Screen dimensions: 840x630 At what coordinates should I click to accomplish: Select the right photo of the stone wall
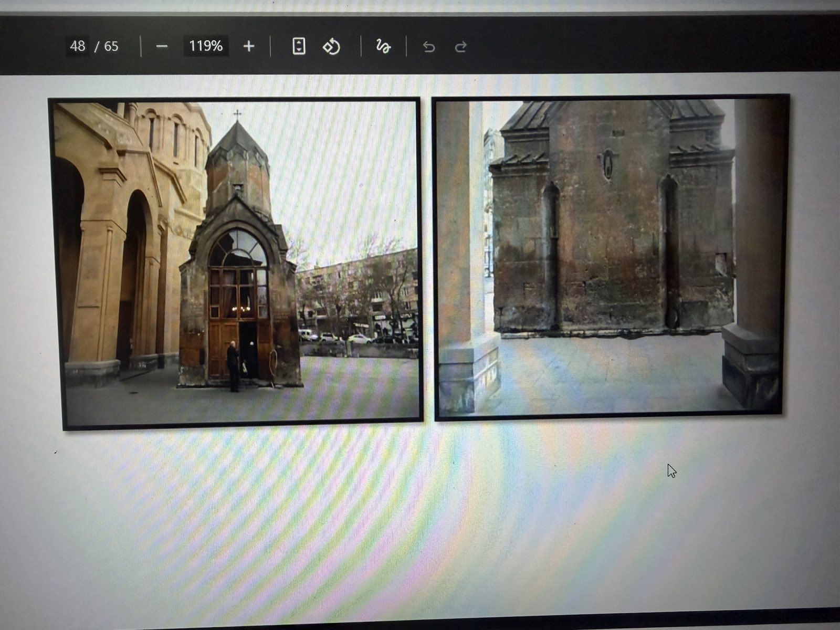(x=609, y=257)
